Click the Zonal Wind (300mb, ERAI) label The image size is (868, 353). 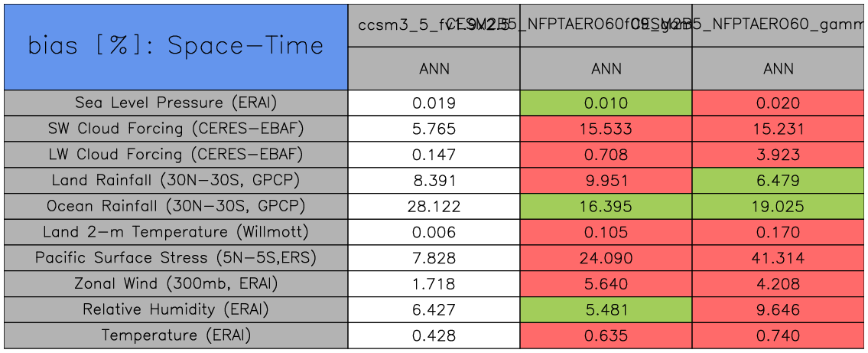[176, 284]
